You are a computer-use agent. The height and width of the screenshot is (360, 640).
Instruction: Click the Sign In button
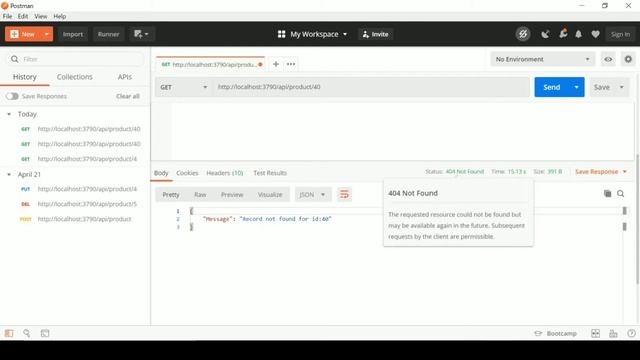coord(620,34)
